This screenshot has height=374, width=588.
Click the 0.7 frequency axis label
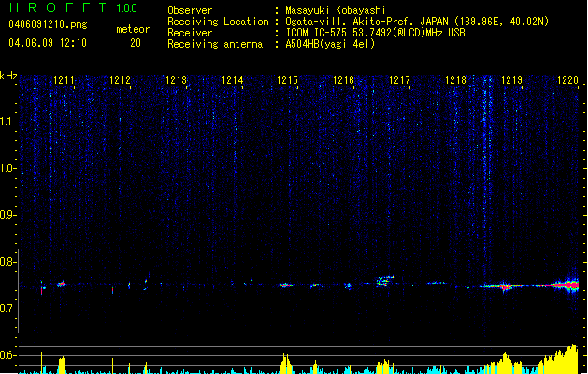[8, 309]
